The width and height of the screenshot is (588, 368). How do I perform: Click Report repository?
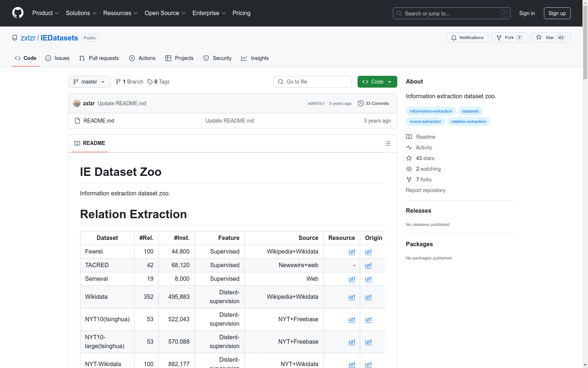(x=426, y=190)
